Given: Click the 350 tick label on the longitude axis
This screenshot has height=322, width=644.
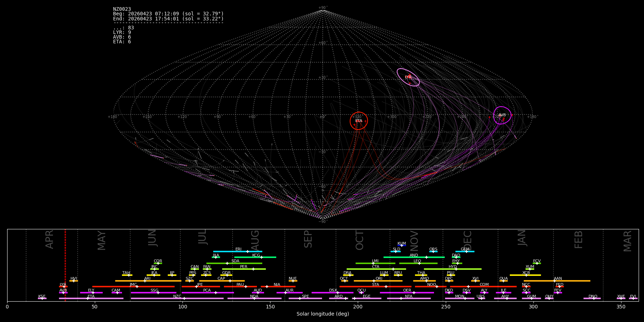Looking at the screenshot, I should pyautogui.click(x=621, y=307).
